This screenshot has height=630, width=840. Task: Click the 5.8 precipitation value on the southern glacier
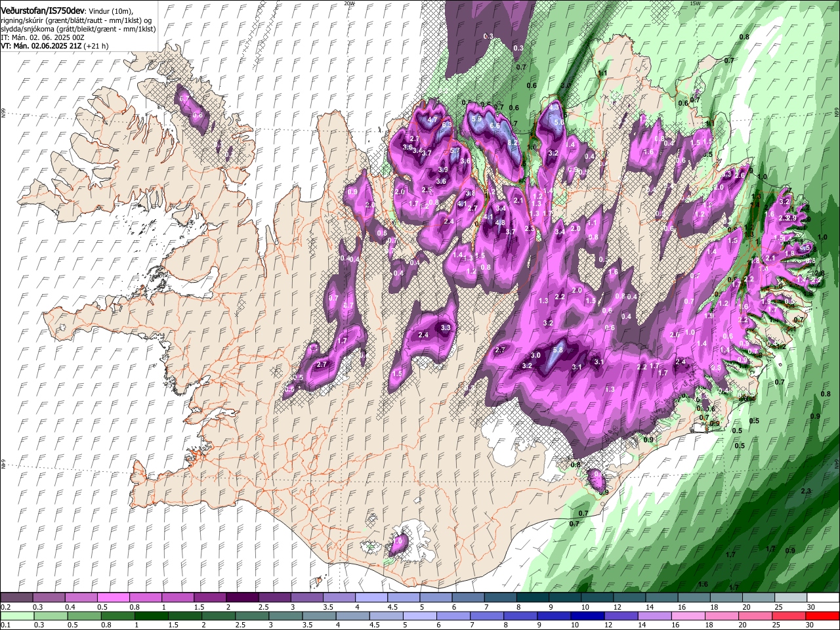558,350
